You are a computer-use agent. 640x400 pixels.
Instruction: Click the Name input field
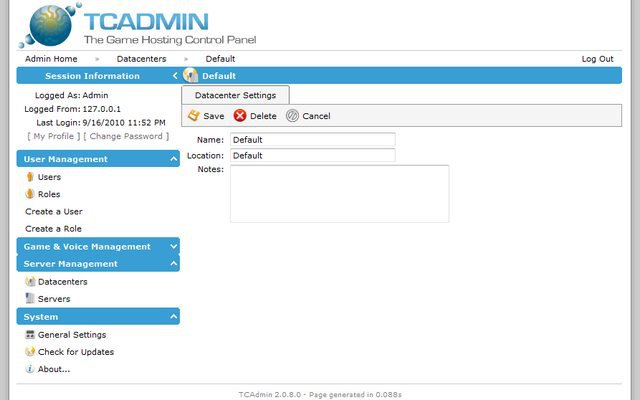point(312,140)
